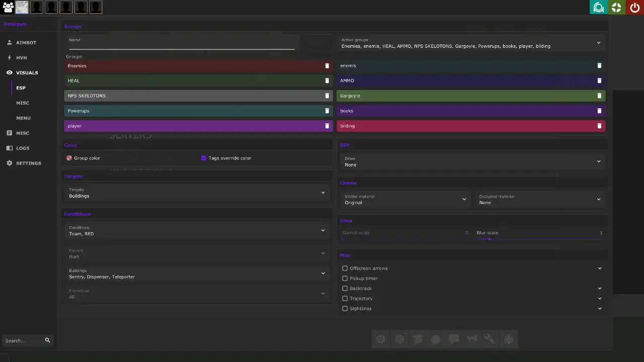
Task: Remove NPS SKELOTONS group with trash icon
Action: point(327,96)
